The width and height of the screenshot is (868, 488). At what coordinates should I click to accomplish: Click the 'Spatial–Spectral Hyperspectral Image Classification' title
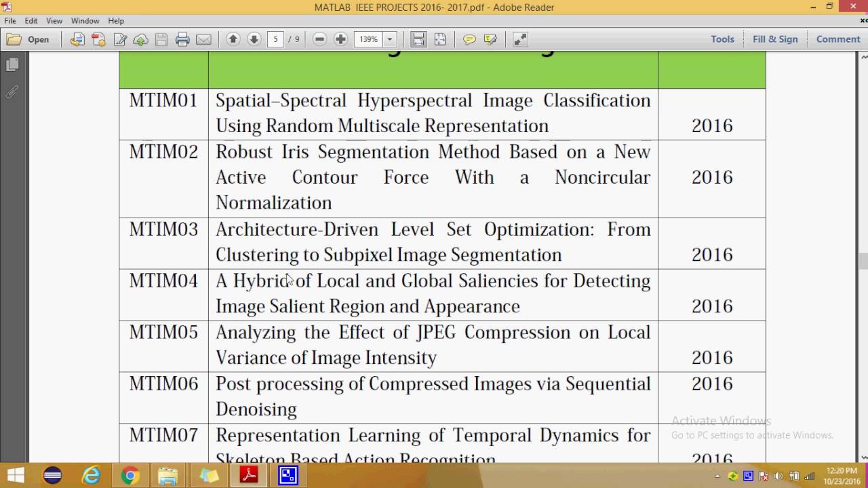433,101
